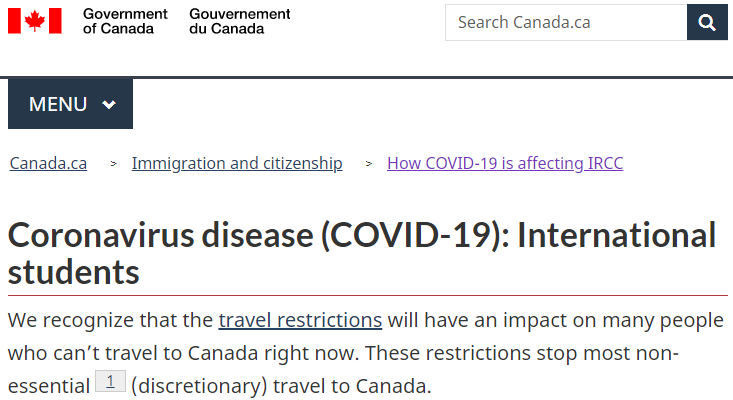Click the magnifying glass search icon

[x=707, y=22]
